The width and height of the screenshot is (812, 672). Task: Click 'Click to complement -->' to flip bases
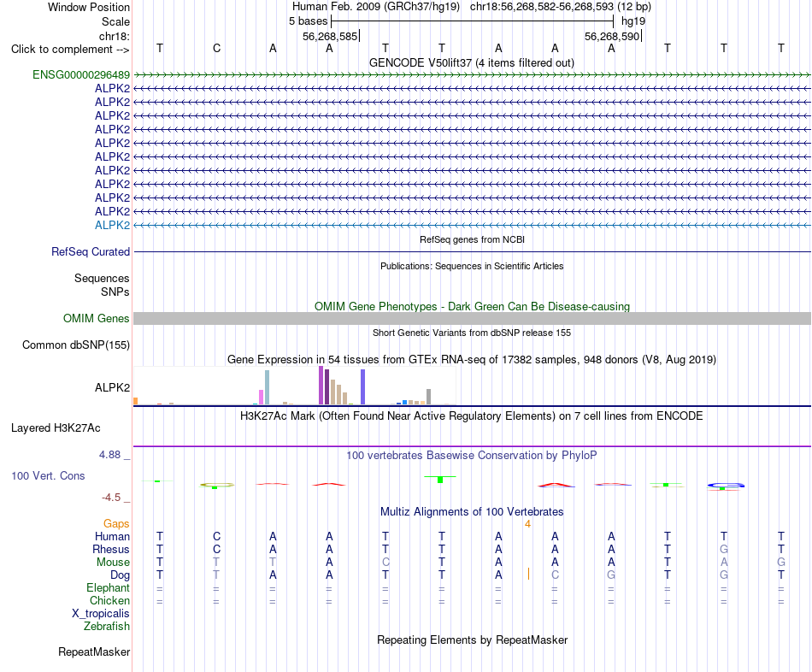click(70, 50)
